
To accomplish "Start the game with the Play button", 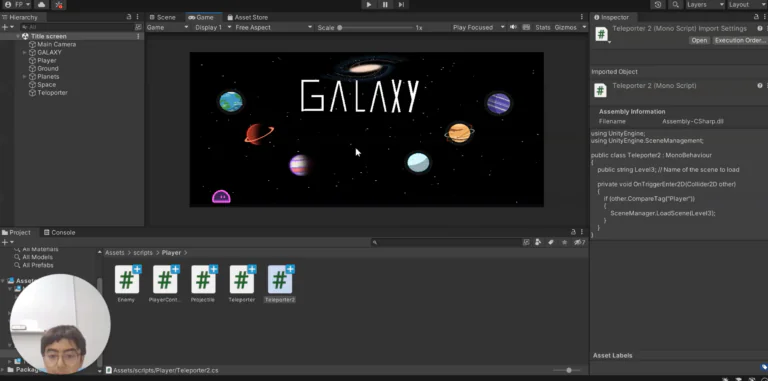I will (x=369, y=5).
